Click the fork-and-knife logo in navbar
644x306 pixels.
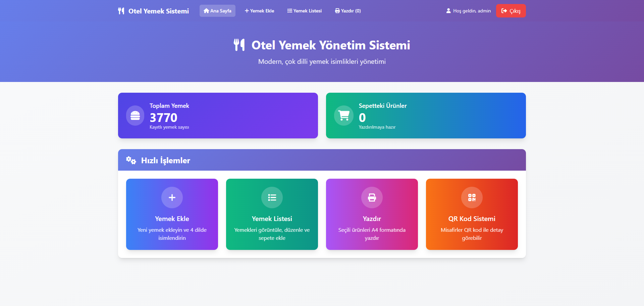121,11
